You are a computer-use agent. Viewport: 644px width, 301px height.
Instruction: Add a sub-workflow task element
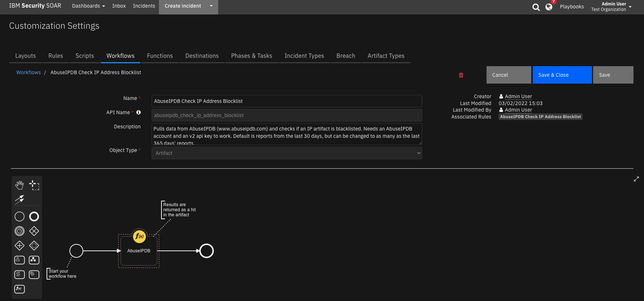[34, 260]
